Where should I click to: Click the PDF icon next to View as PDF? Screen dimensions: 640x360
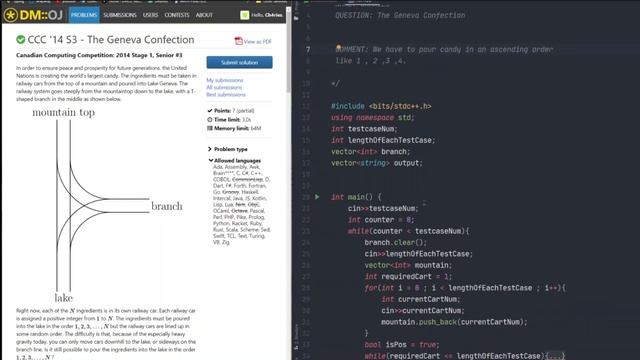click(238, 41)
